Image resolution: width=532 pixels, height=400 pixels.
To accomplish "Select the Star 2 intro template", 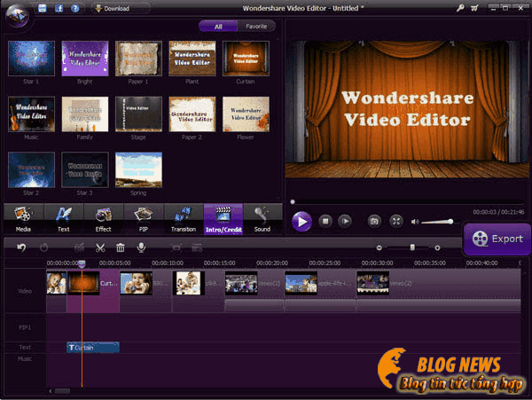I will point(31,169).
